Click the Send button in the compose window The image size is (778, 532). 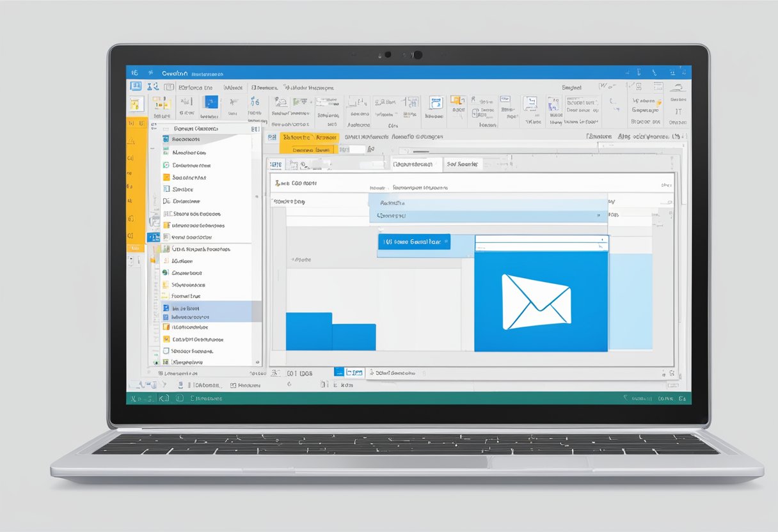click(x=413, y=242)
